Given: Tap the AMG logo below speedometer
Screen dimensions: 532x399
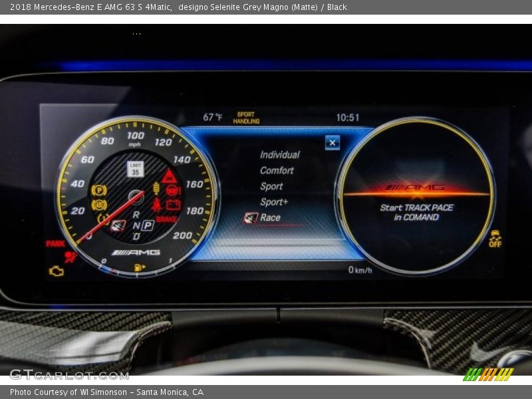Looking at the screenshot, I should coord(136,253).
